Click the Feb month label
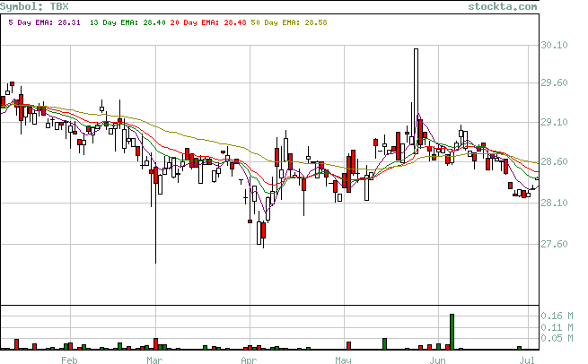The width and height of the screenshot is (588, 364). pyautogui.click(x=69, y=360)
